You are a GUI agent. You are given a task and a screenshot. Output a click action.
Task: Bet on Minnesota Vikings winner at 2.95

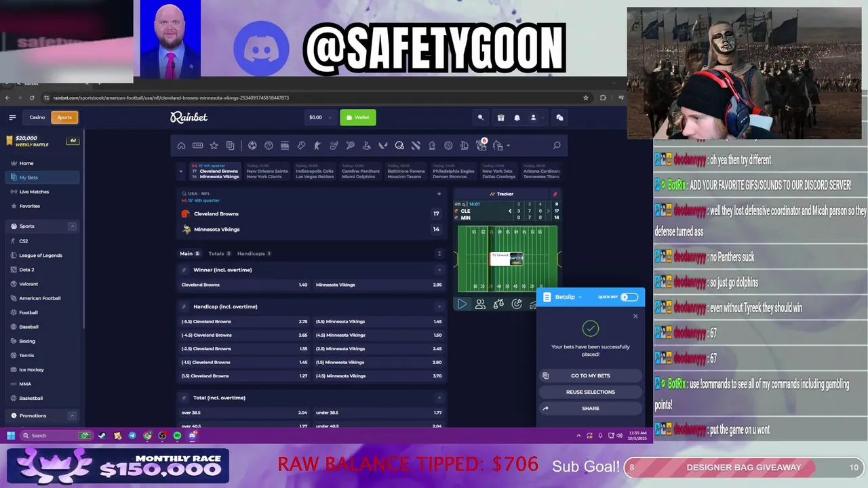coord(379,285)
